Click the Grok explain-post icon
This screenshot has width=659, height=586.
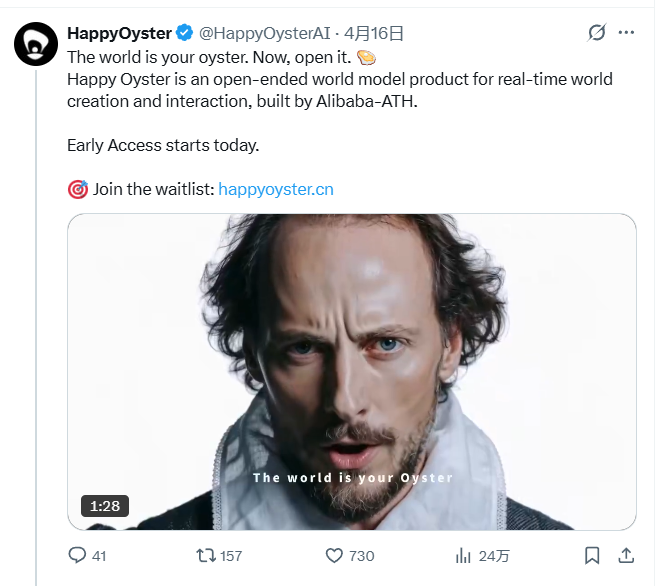(597, 33)
